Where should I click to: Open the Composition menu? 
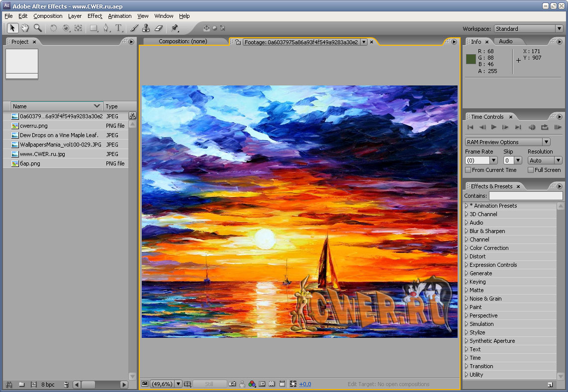(x=48, y=16)
